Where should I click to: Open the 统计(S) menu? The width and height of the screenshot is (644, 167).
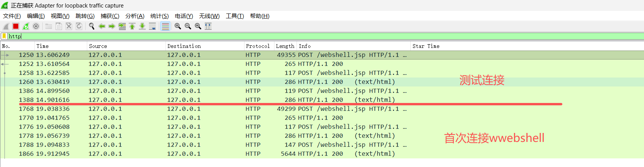pos(159,16)
